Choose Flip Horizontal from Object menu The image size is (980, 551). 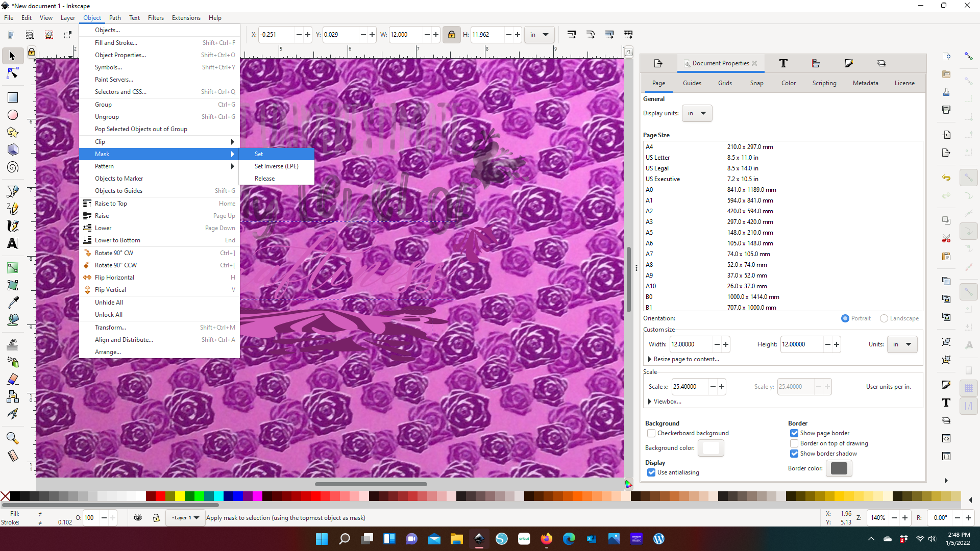pos(114,278)
